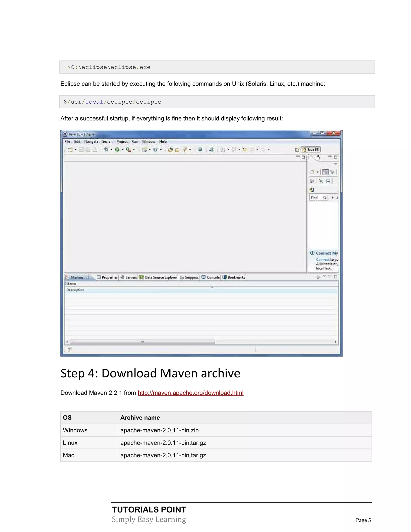Open the Navigate menu
This screenshot has height=532, width=411.
click(x=91, y=142)
